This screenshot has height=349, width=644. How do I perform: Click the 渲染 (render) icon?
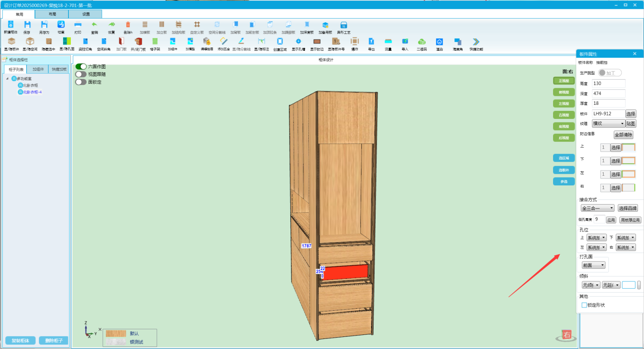click(x=439, y=42)
